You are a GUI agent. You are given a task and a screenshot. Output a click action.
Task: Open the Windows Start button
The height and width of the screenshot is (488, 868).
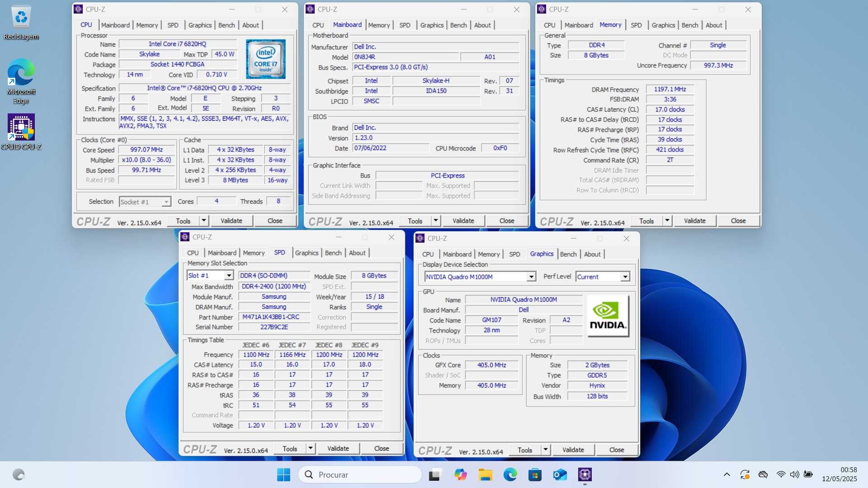pos(283,474)
